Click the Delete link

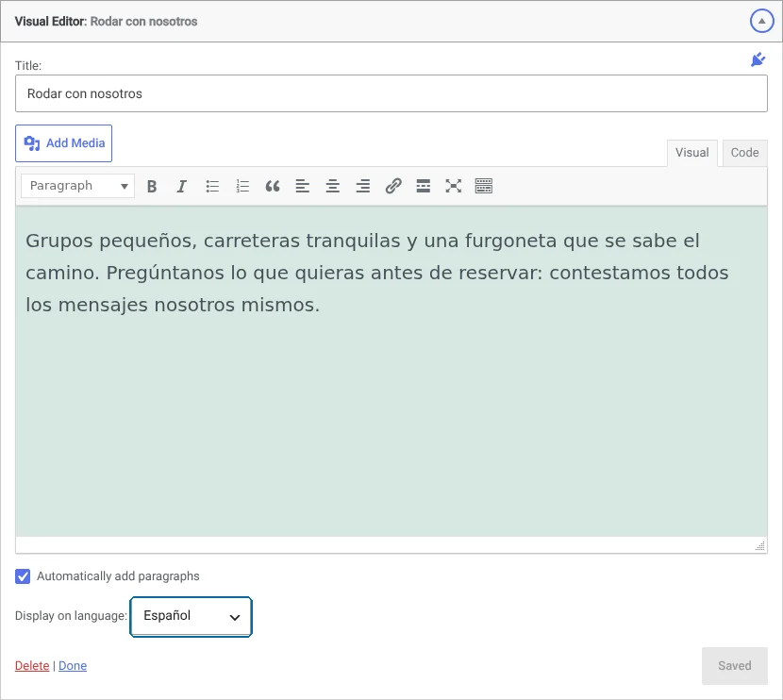tap(32, 665)
